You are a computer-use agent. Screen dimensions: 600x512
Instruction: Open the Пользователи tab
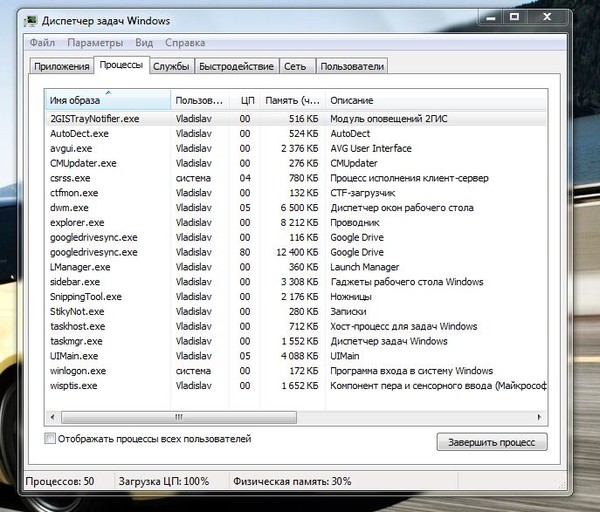[352, 66]
